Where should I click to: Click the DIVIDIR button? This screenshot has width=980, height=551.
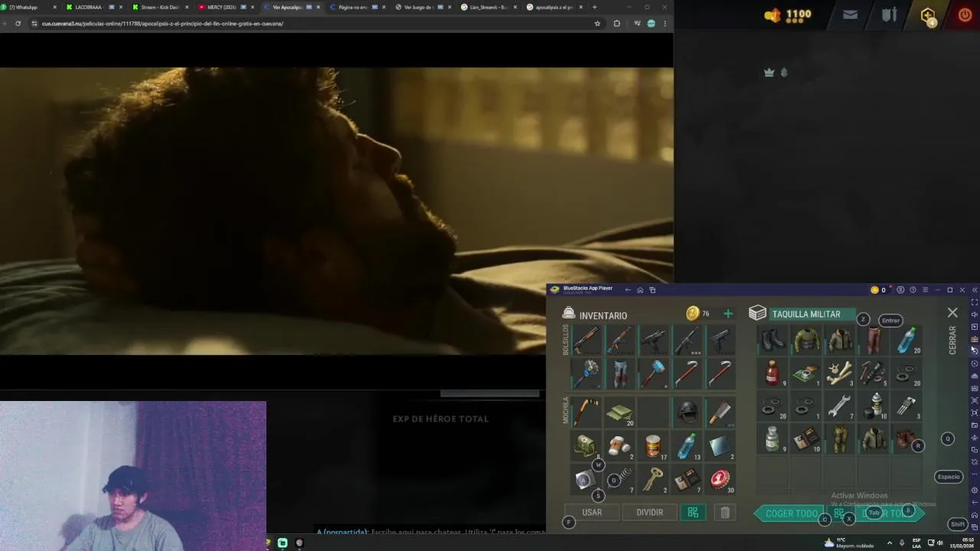point(649,513)
